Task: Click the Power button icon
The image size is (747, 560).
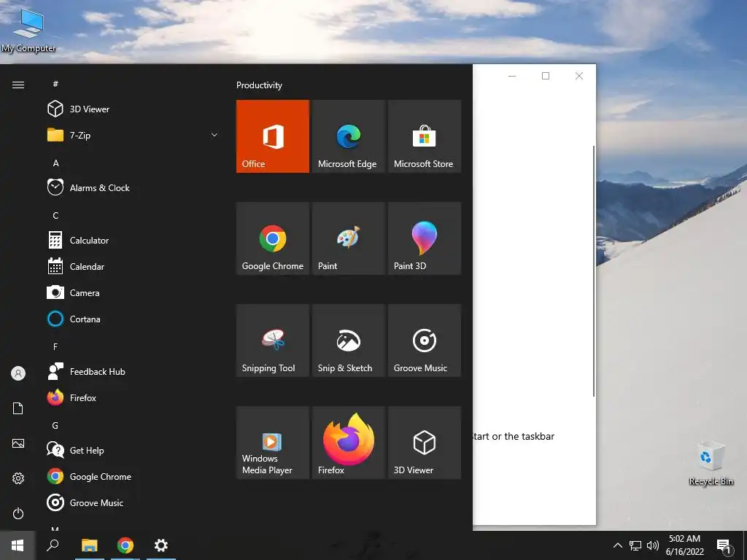Action: [18, 513]
